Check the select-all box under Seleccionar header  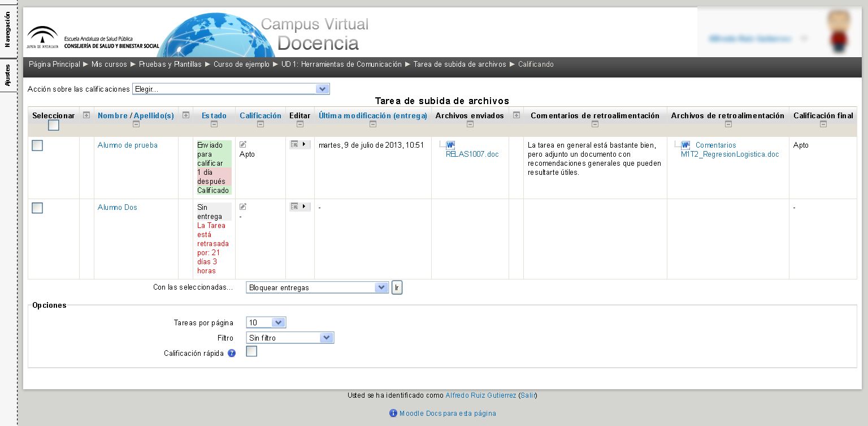tap(54, 126)
